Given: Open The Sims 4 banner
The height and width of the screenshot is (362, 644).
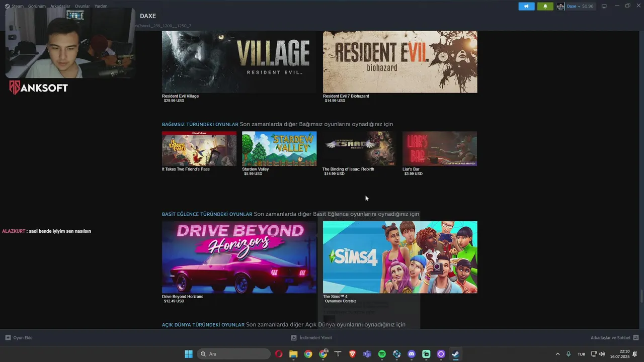Looking at the screenshot, I should pos(400,257).
